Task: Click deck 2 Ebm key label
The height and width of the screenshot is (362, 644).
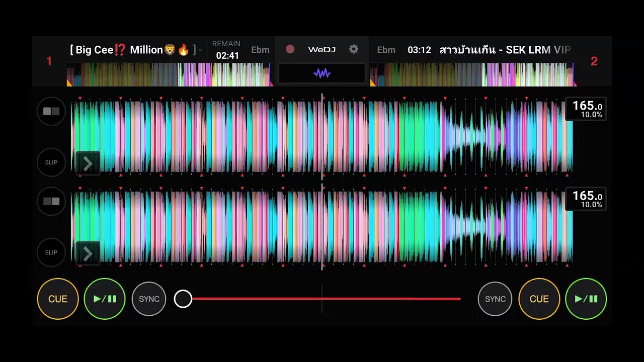Action: tap(386, 50)
